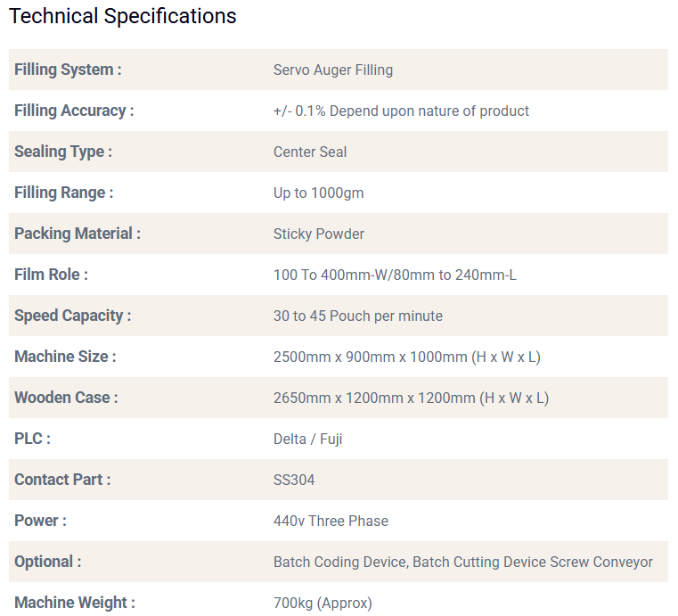678x616 pixels.
Task: Click the Film Role label
Action: tap(51, 275)
